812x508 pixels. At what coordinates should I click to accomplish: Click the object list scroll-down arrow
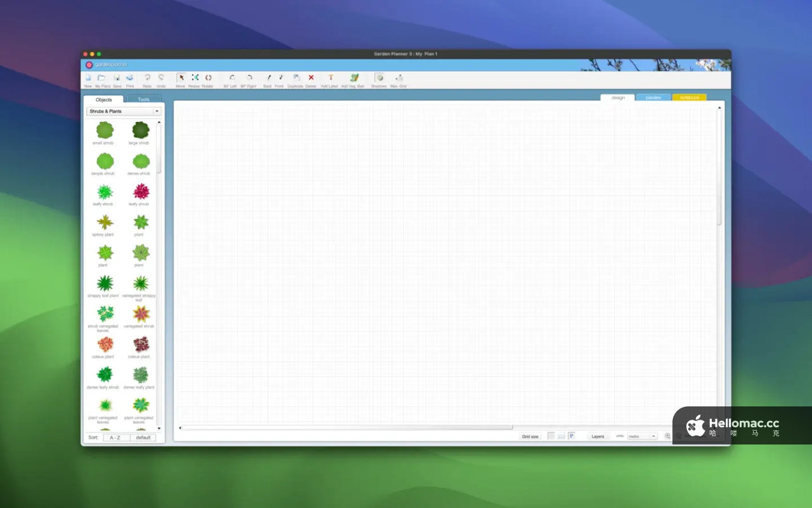pos(159,429)
